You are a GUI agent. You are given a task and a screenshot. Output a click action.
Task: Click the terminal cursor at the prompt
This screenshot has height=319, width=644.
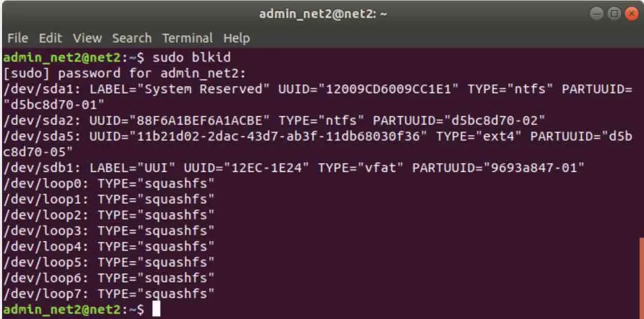coord(157,309)
